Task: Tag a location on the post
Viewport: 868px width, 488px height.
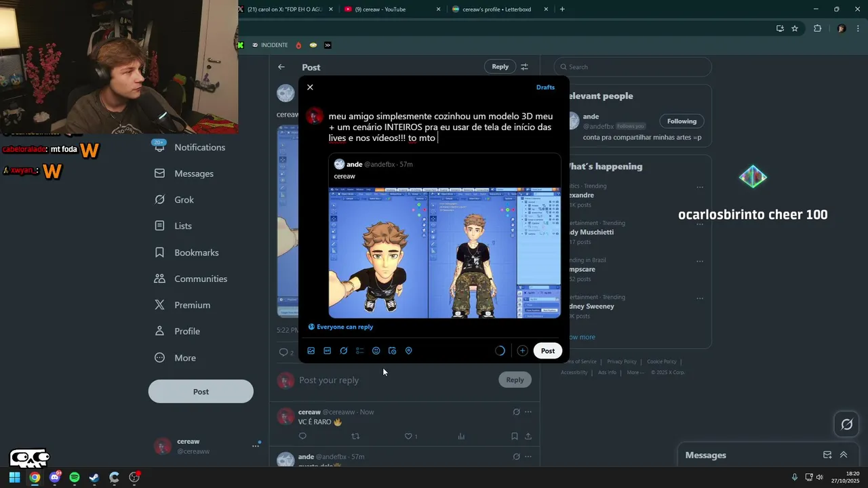Action: click(x=409, y=351)
